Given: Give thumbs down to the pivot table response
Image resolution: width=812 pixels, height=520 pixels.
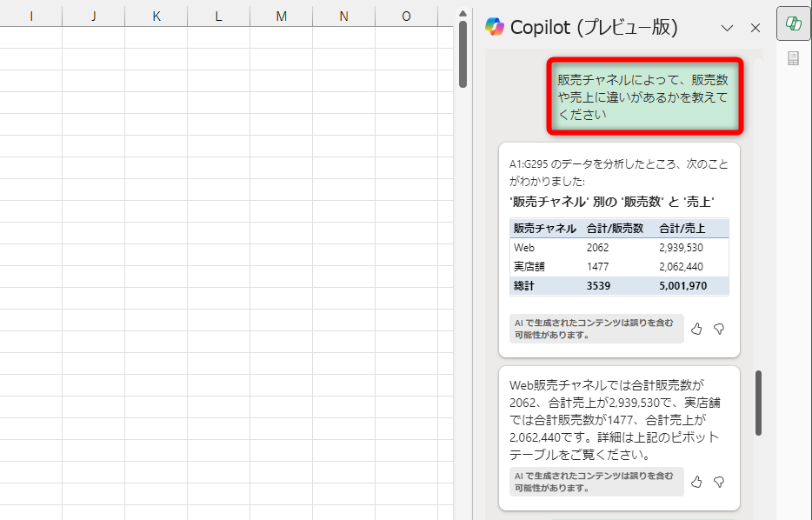Looking at the screenshot, I should [x=719, y=329].
